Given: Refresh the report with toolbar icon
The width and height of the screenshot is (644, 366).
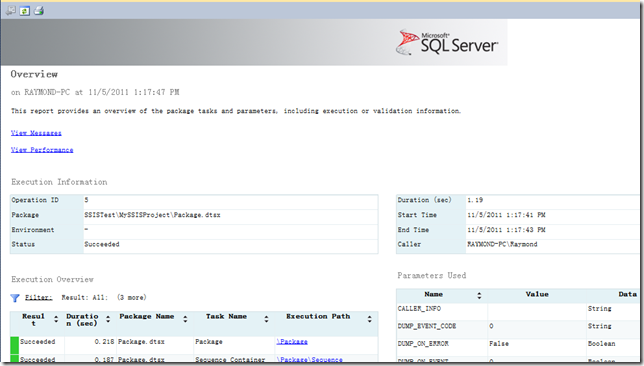Looking at the screenshot, I should 25,11.
